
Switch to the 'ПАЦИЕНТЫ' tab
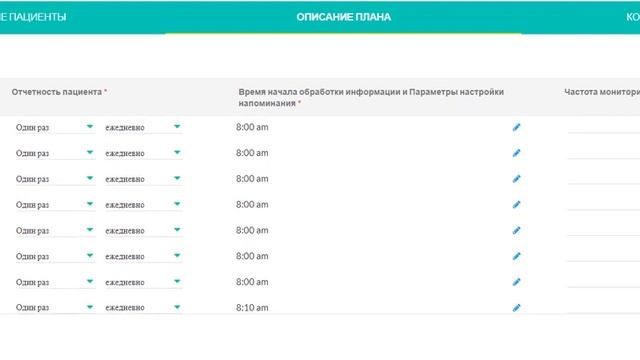(33, 17)
